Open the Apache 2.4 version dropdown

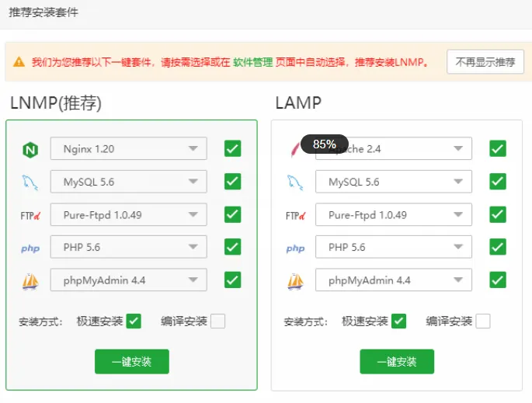(x=394, y=148)
